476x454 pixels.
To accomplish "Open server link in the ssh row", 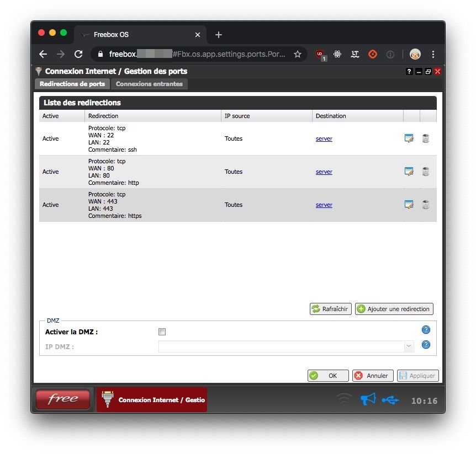I will (324, 139).
